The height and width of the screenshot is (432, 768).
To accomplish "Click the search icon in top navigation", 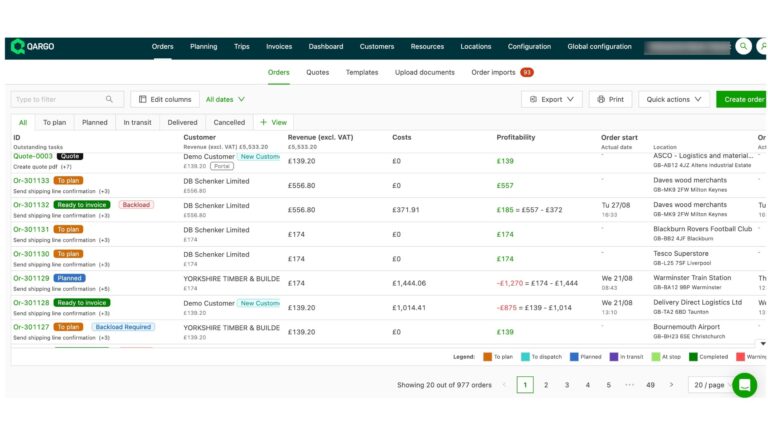I will pos(743,46).
